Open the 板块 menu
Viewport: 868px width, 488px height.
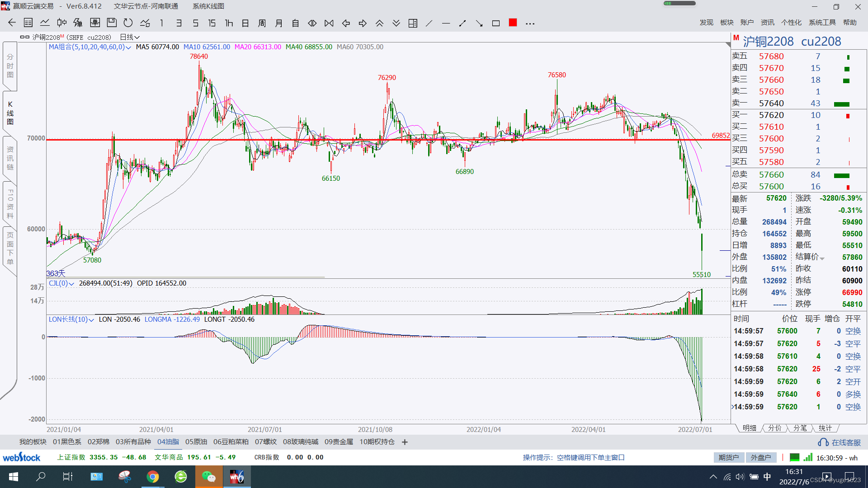[726, 23]
